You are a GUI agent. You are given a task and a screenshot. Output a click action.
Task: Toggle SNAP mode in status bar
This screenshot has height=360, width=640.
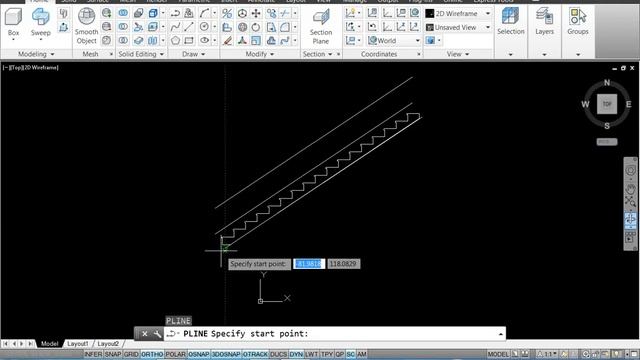[113, 354]
